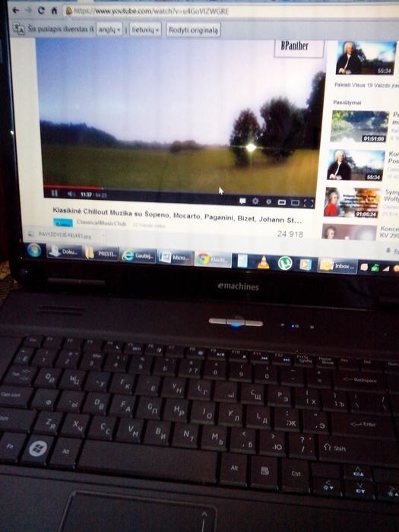Viewport: 399px width, 532px height.
Task: Enter fullscreen with the player icon
Action: click(x=309, y=203)
